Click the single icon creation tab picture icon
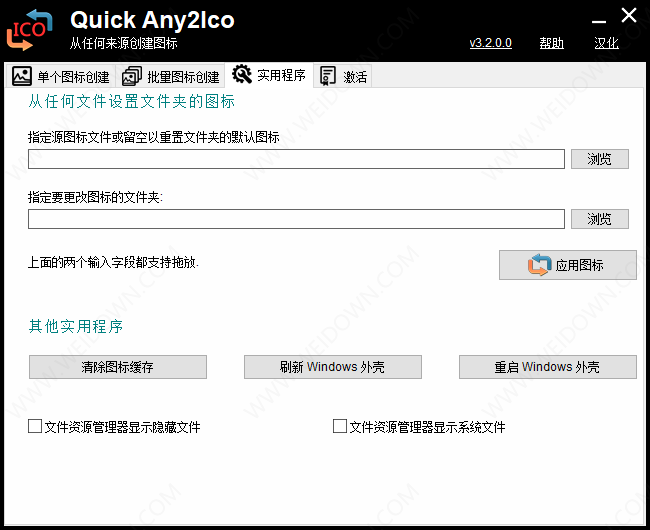Image resolution: width=650 pixels, height=530 pixels. [x=22, y=76]
